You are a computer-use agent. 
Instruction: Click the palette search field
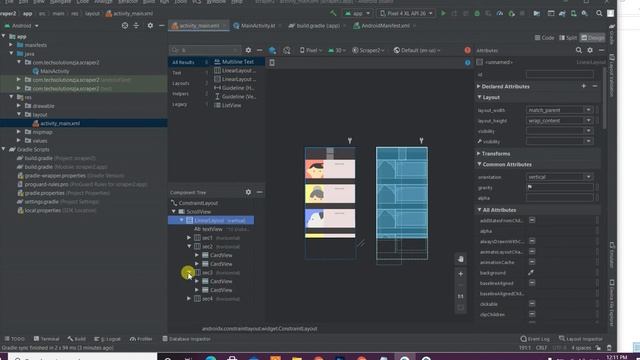click(205, 50)
